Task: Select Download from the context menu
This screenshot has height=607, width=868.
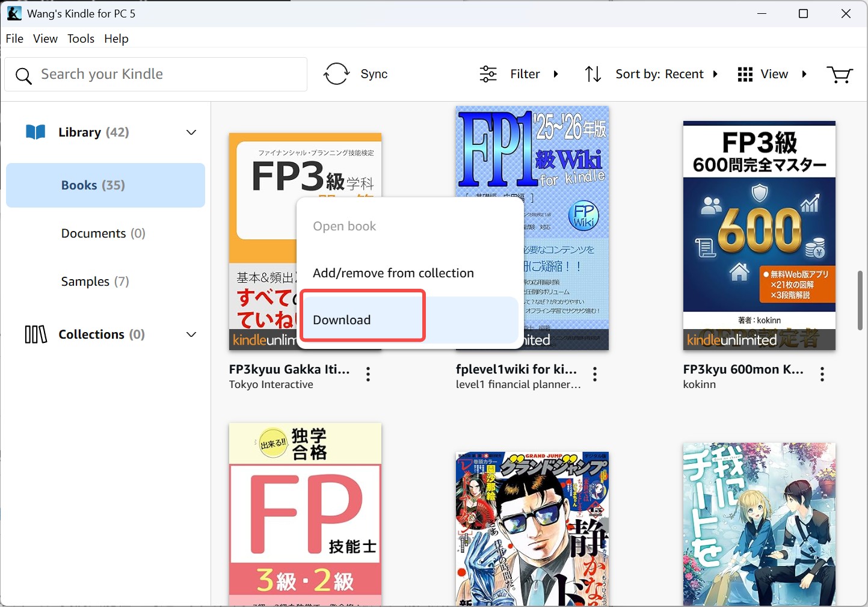Action: 341,319
